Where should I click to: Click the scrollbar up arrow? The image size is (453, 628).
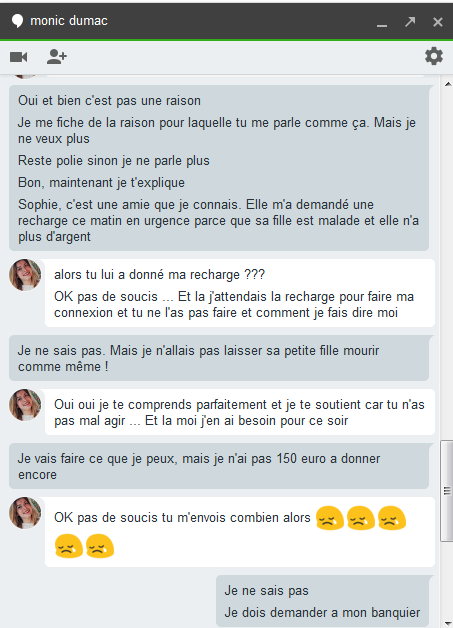click(x=448, y=84)
